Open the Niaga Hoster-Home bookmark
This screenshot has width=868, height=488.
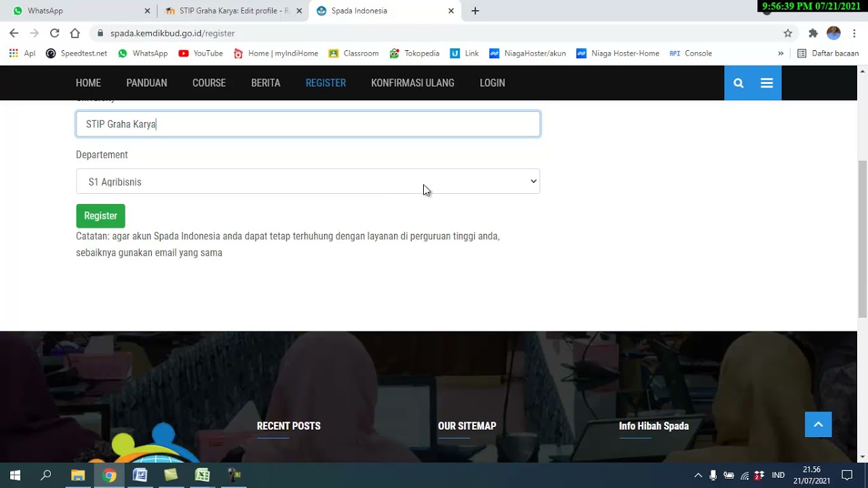(618, 53)
